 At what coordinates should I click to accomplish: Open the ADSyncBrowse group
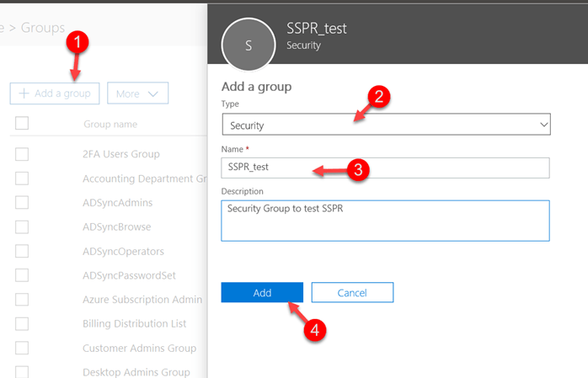pos(117,227)
